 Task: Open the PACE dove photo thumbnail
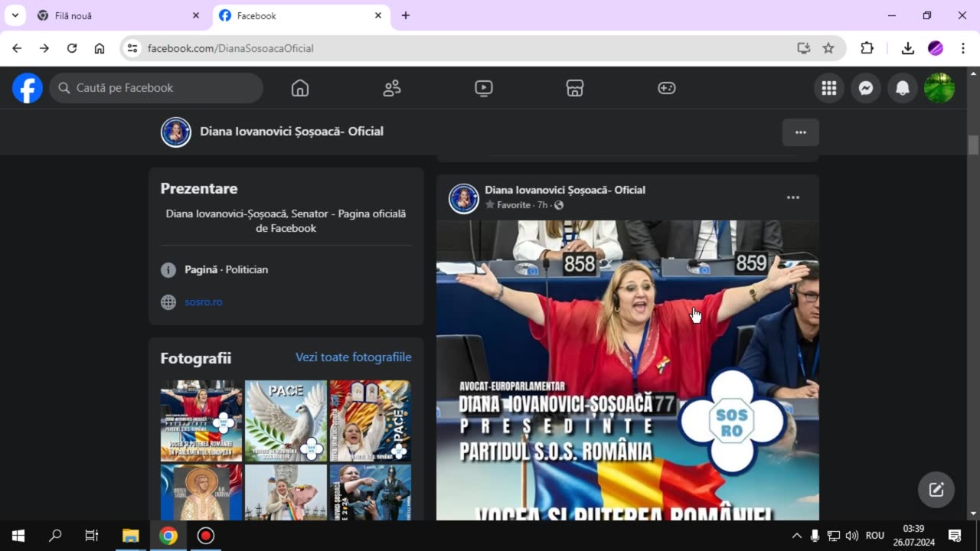[x=286, y=421]
